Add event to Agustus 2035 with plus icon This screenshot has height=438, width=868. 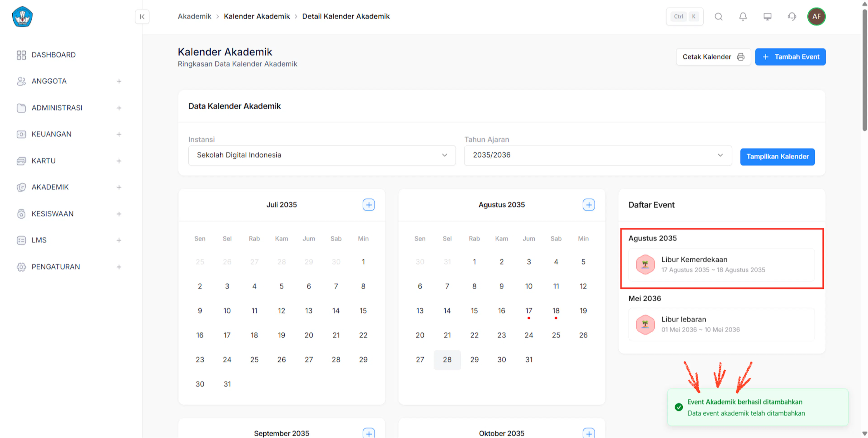589,205
